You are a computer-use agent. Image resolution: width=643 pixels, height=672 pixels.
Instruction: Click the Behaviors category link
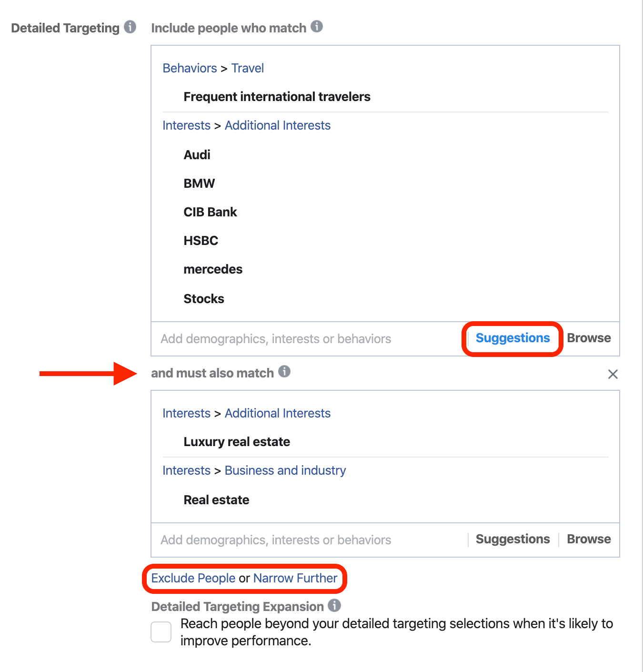coord(190,68)
